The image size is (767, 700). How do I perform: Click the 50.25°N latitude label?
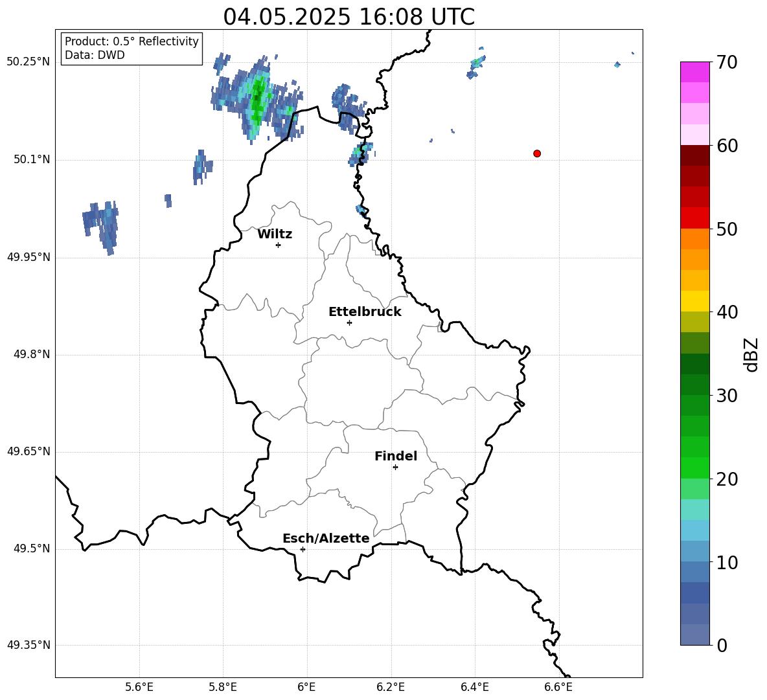tap(29, 62)
